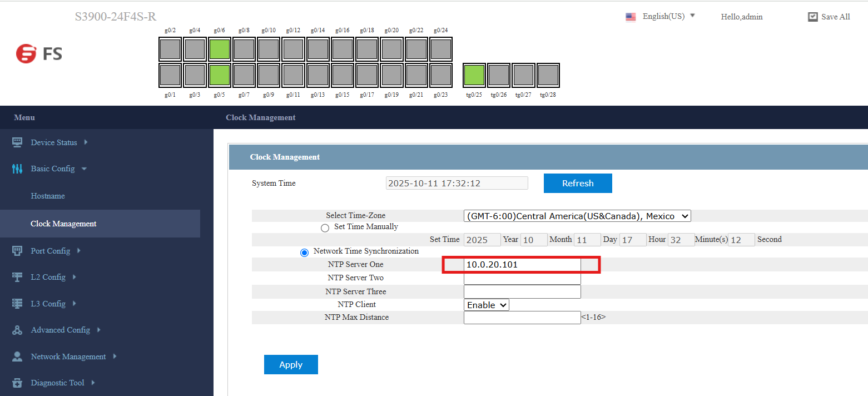Screen dimensions: 868x396
Task: Open the Select Time-Zone dropdown
Action: pos(577,216)
